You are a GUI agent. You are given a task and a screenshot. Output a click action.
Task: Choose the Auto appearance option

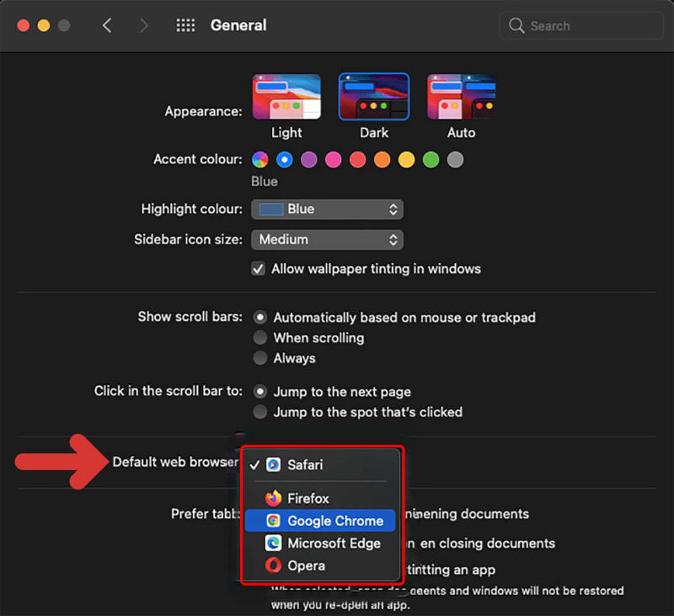(461, 95)
